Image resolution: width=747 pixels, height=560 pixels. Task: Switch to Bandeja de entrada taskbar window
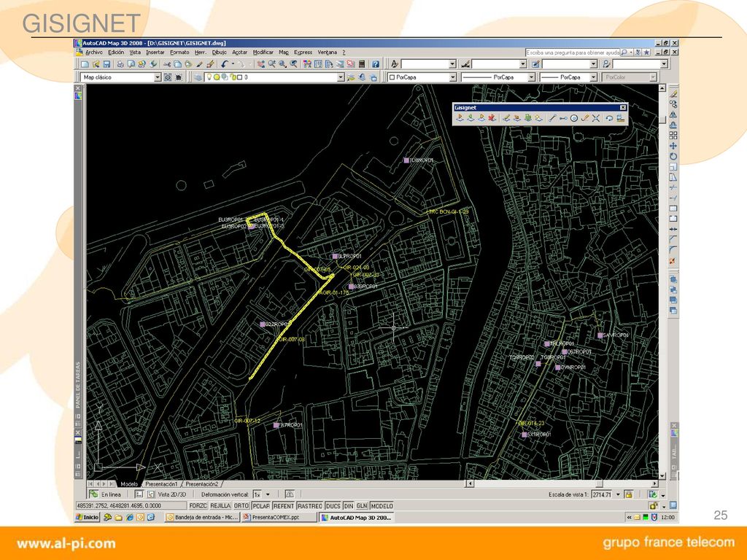click(202, 517)
